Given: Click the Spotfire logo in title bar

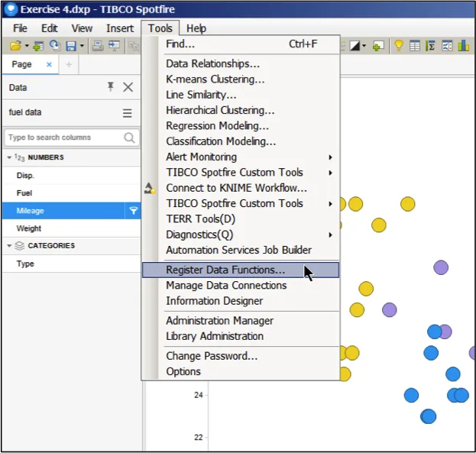Looking at the screenshot, I should 11,9.
